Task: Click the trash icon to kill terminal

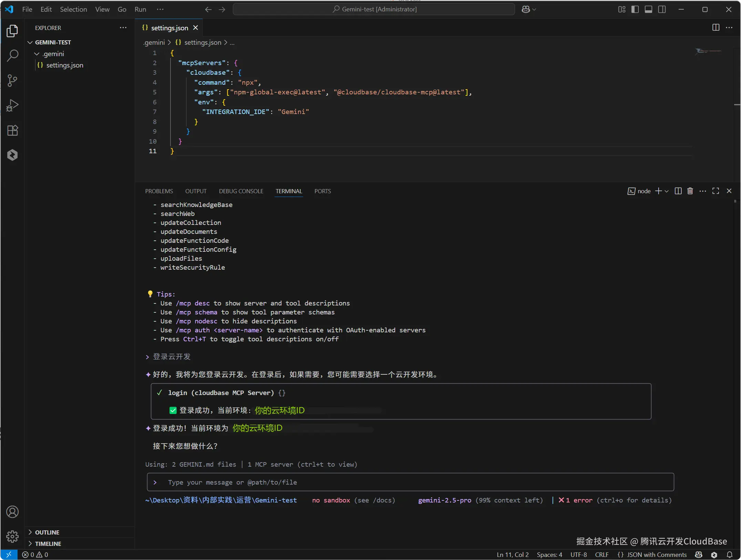Action: click(x=690, y=191)
